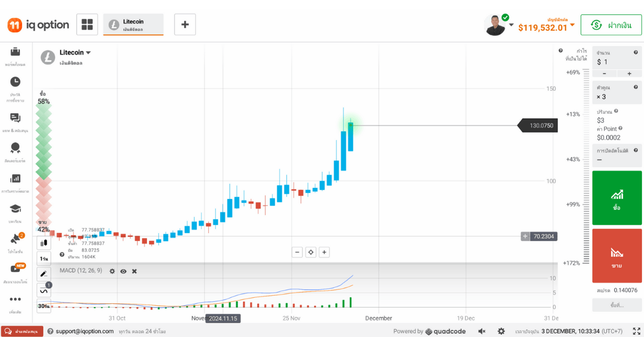Click the profit scale ruler slider
Viewport: 644px width, 337px height.
coord(586,166)
